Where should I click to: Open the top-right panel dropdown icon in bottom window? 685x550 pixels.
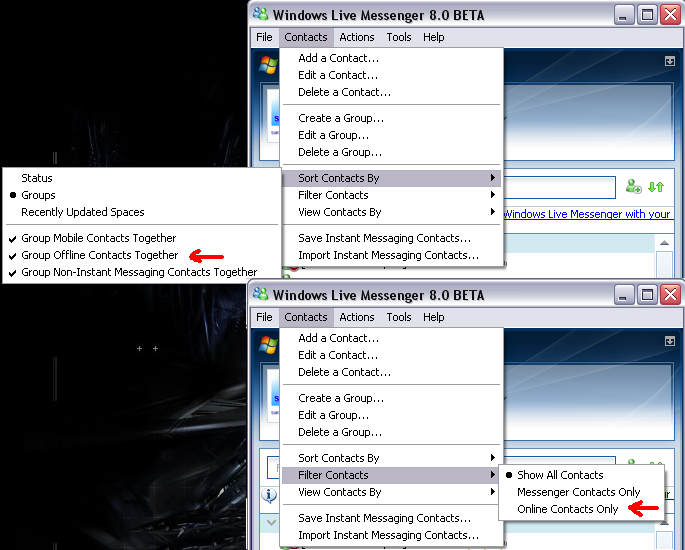tap(669, 341)
